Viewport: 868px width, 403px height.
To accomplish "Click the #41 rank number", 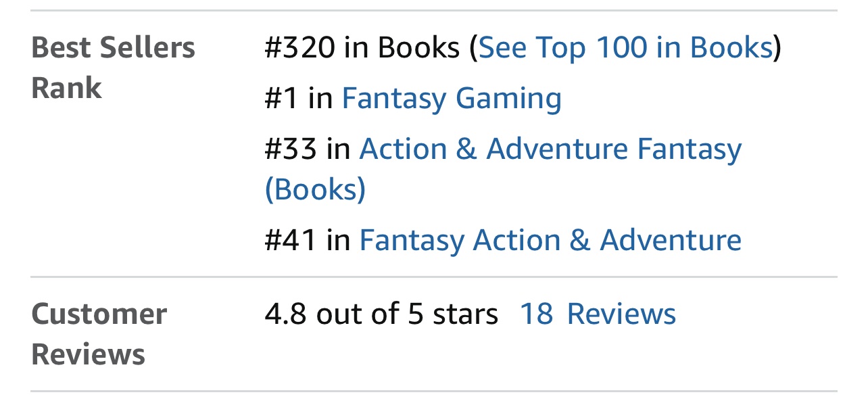I will [x=291, y=240].
